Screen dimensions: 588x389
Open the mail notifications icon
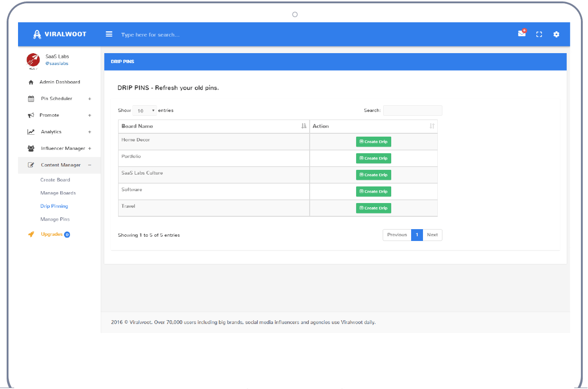(x=522, y=34)
